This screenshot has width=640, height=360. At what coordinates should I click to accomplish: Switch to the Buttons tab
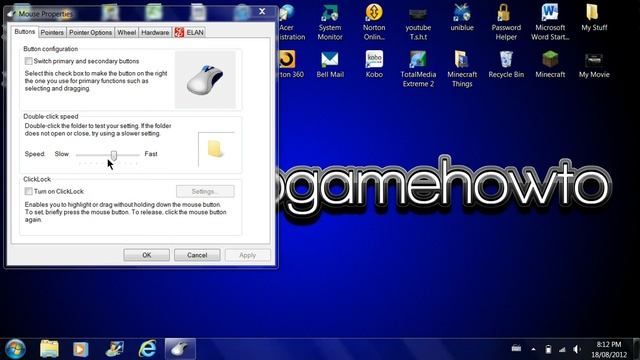pyautogui.click(x=24, y=32)
